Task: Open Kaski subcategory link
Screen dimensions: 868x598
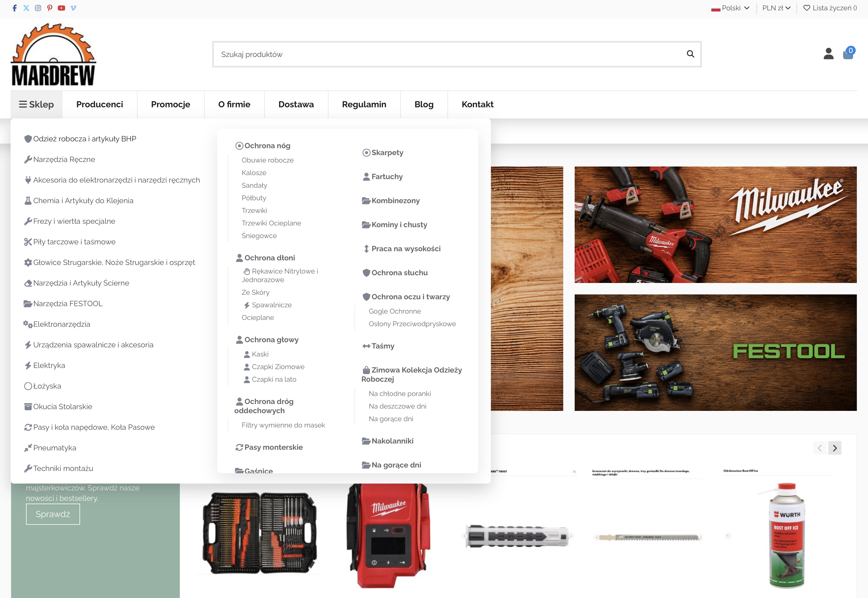Action: click(256, 354)
